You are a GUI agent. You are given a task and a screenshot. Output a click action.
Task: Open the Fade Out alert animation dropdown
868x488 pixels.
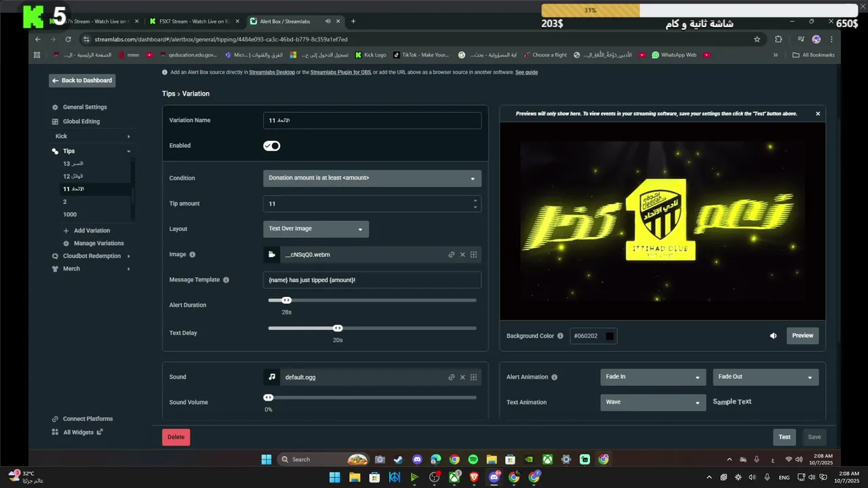[766, 378]
